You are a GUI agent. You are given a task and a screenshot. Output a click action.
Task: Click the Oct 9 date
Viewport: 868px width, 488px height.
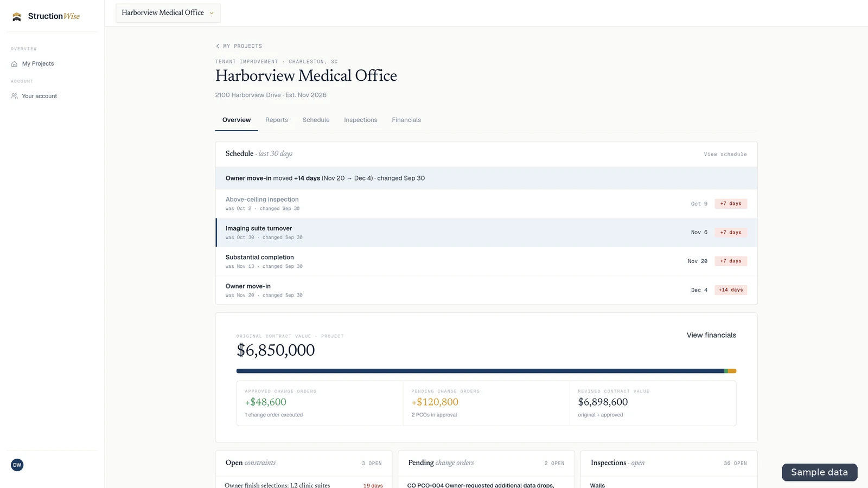[699, 204]
